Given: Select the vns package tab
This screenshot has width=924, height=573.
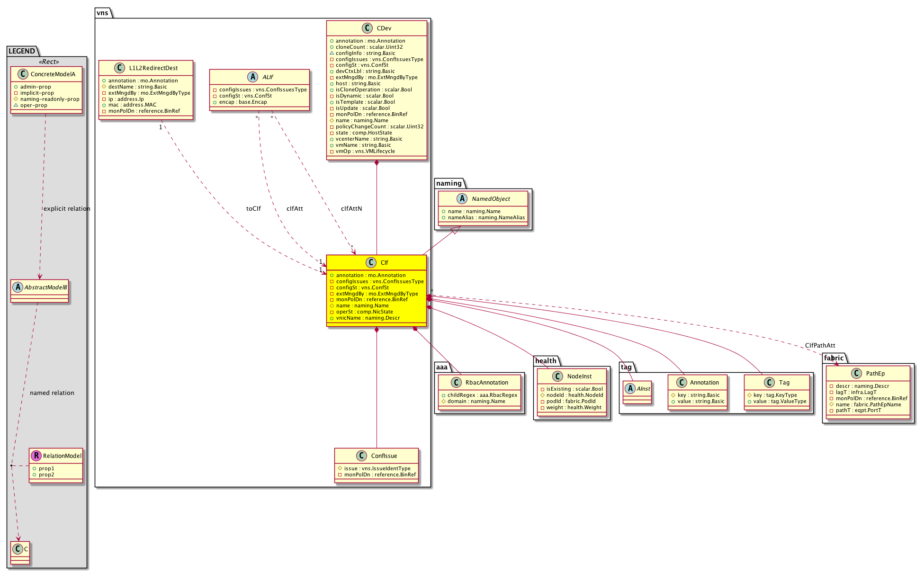Looking at the screenshot, I should point(102,13).
